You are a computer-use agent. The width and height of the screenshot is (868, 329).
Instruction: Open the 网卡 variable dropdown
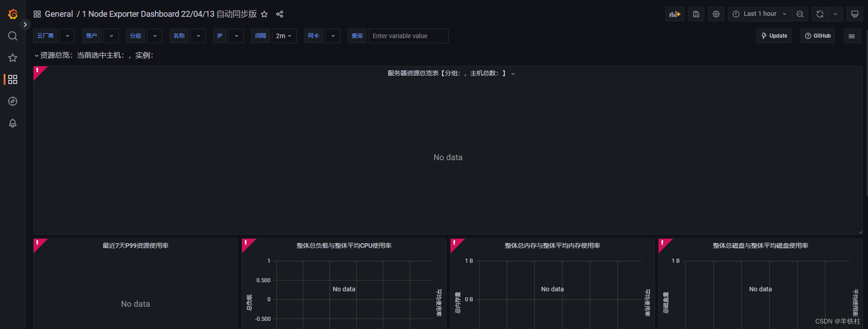(x=333, y=36)
